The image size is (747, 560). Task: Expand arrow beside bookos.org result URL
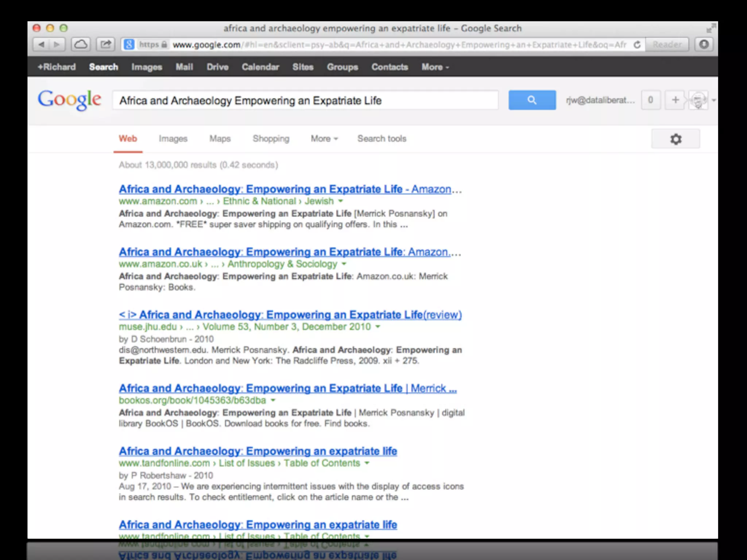273,400
